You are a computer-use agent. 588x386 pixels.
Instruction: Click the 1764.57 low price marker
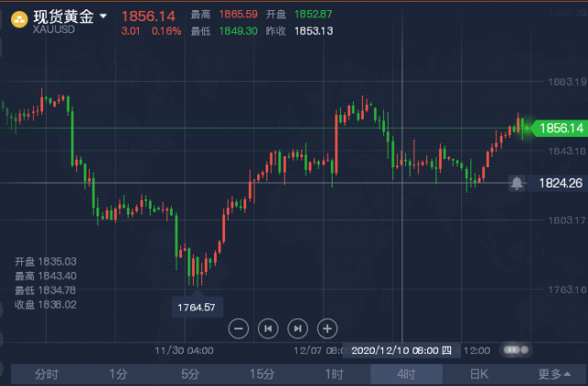198,307
